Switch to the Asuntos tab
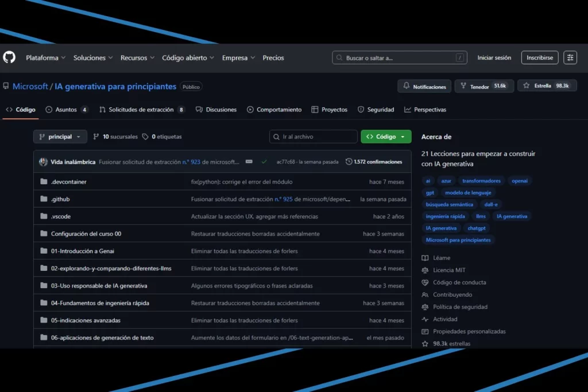Viewport: 588px width, 392px height. point(67,110)
